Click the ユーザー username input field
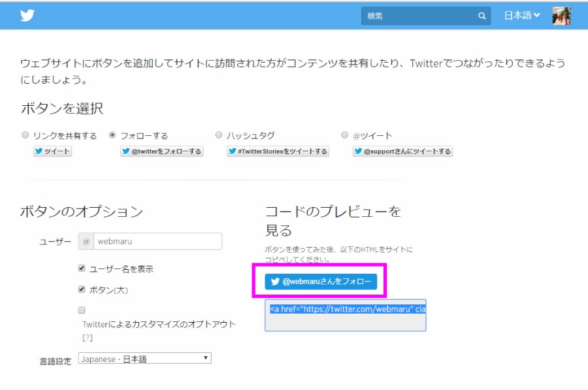 pos(157,242)
